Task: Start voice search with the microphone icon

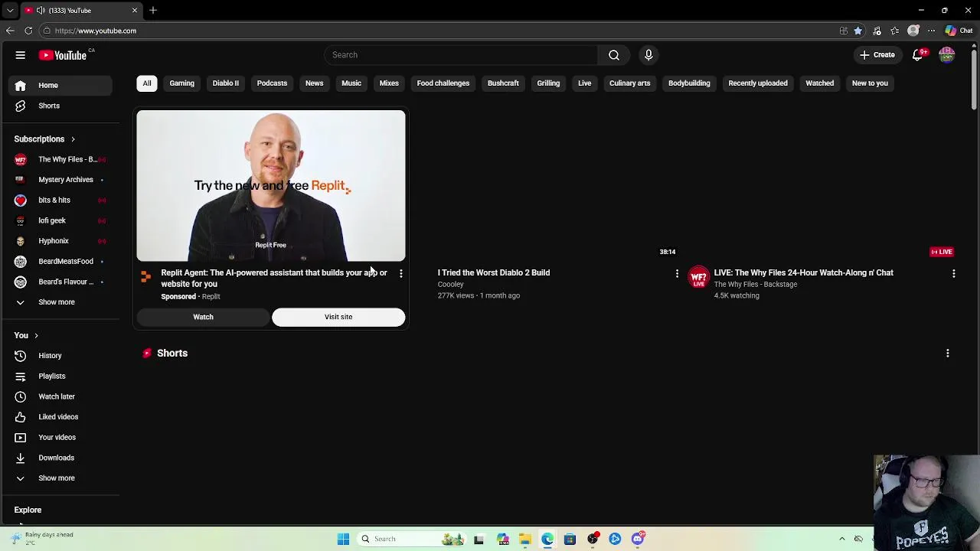Action: coord(648,55)
